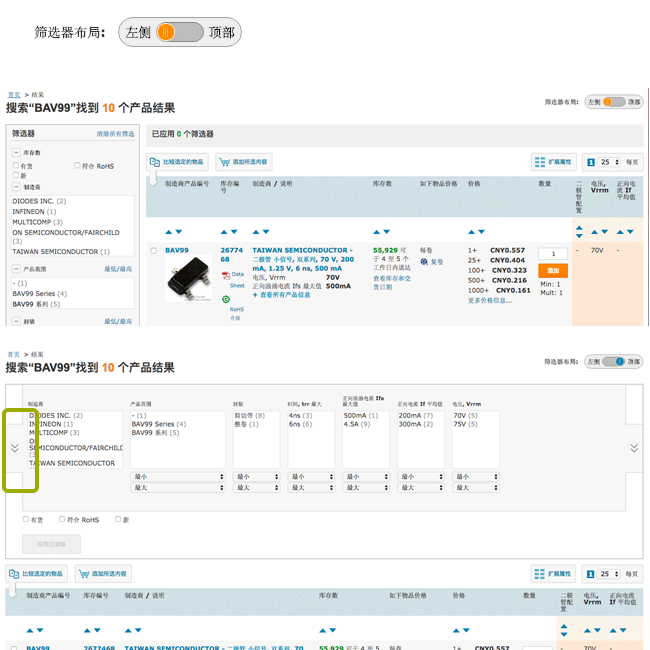Select 4ns (3) in the 时间 trr list

click(x=301, y=415)
